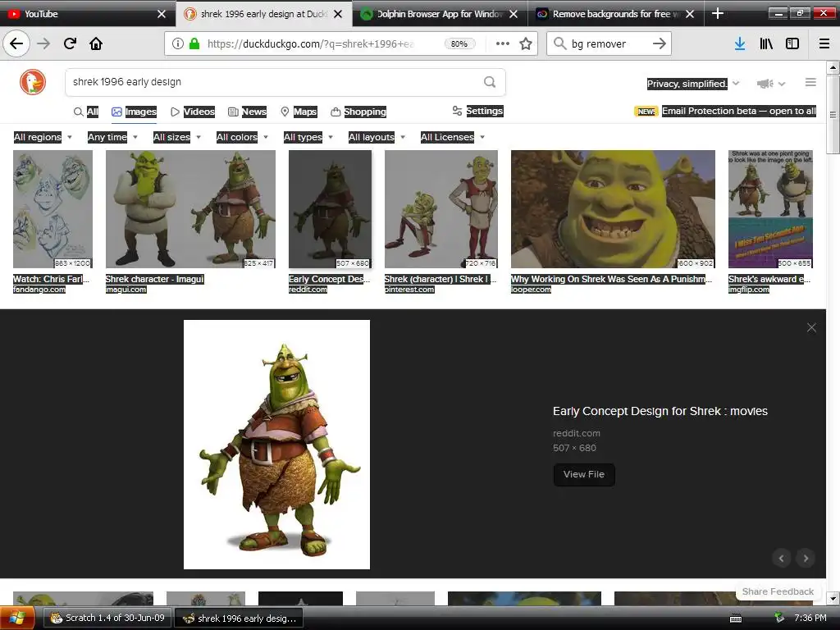This screenshot has height=630, width=840.
Task: Open a new browser tab
Action: [717, 13]
